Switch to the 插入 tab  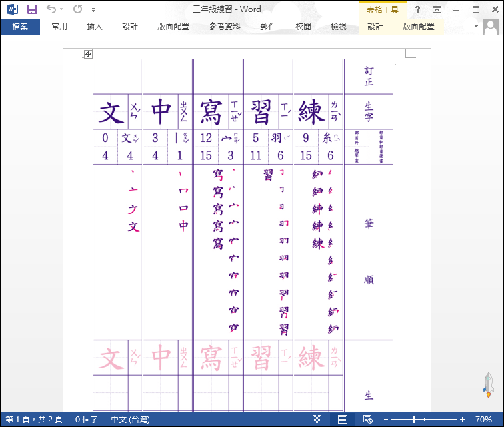(95, 27)
